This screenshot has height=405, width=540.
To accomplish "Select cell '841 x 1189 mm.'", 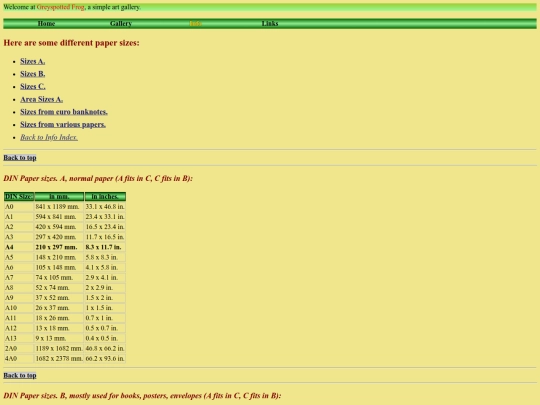I will 59,207.
